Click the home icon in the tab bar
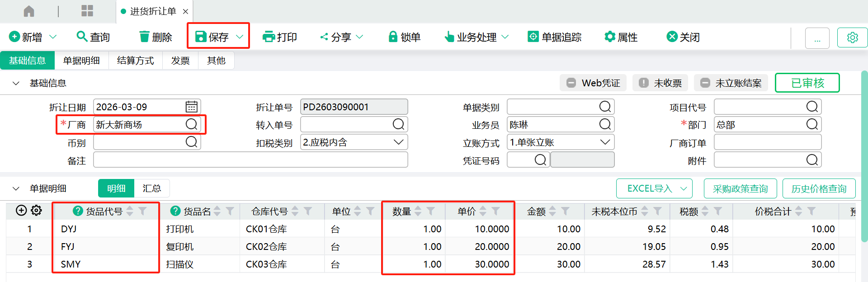This screenshot has height=282, width=868. pos(29,11)
